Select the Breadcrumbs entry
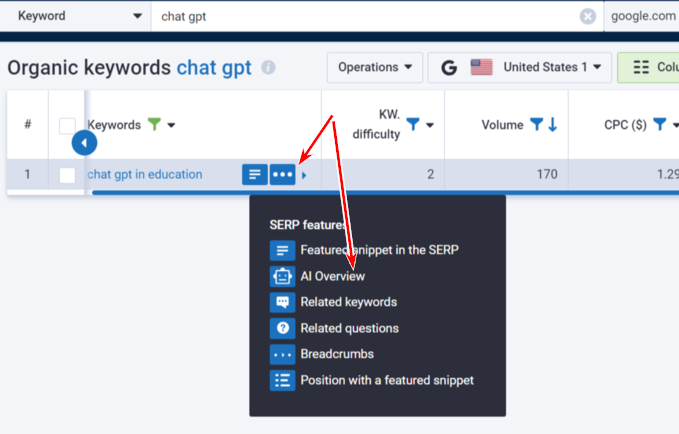The height and width of the screenshot is (434, 679). pyautogui.click(x=337, y=354)
